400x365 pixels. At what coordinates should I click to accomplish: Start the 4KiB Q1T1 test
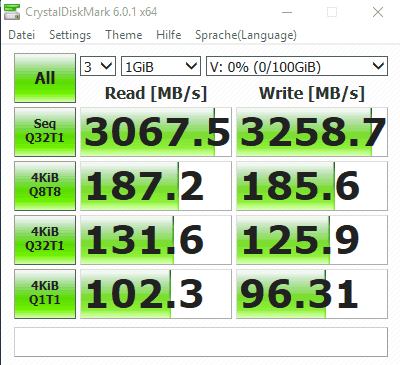[x=45, y=294]
